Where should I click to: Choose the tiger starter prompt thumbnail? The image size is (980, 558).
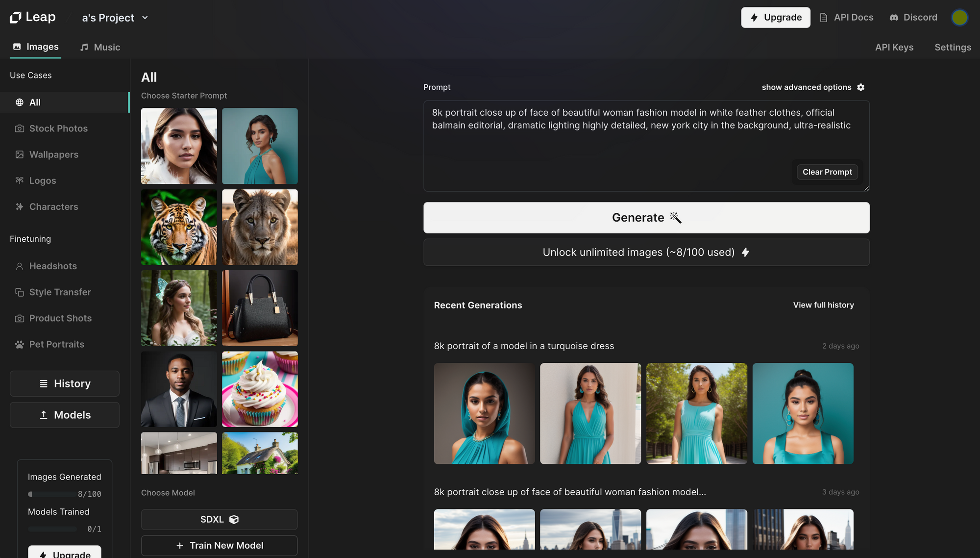click(x=179, y=227)
